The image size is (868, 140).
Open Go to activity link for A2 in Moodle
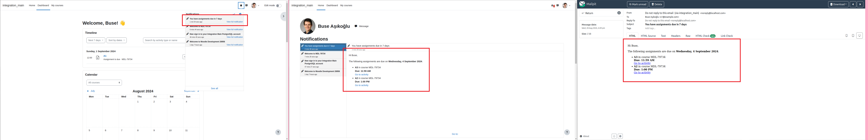point(362,85)
